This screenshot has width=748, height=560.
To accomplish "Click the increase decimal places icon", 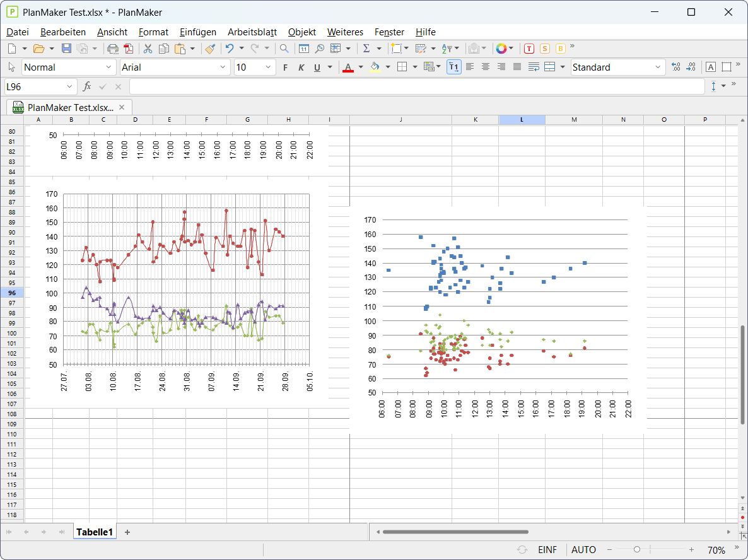I will (675, 67).
